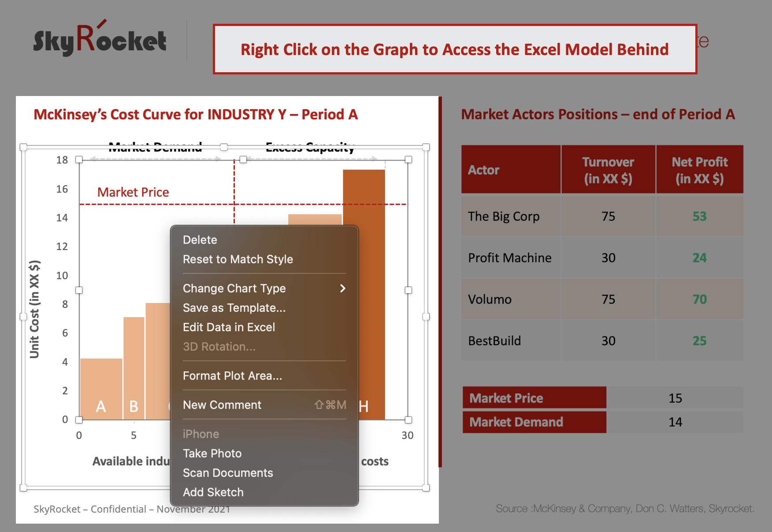Click net profit value 25
This screenshot has height=532, width=772.
(x=700, y=340)
